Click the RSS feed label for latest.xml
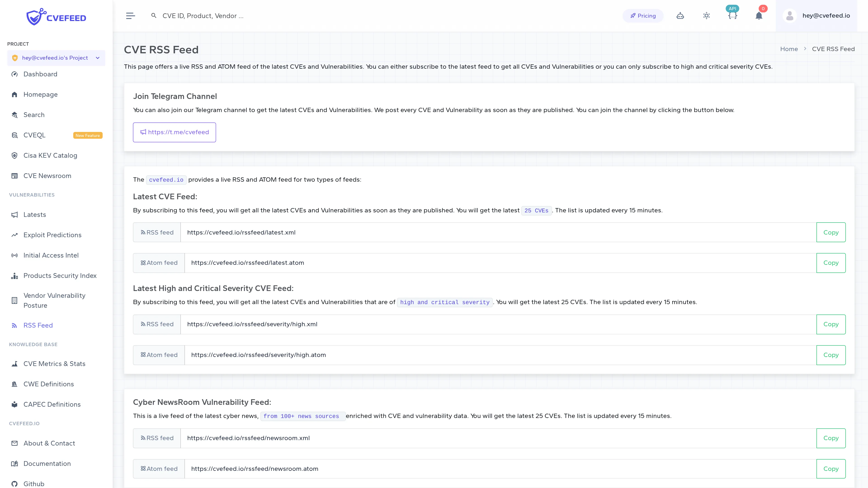Viewport: 868px width, 488px height. coord(157,232)
